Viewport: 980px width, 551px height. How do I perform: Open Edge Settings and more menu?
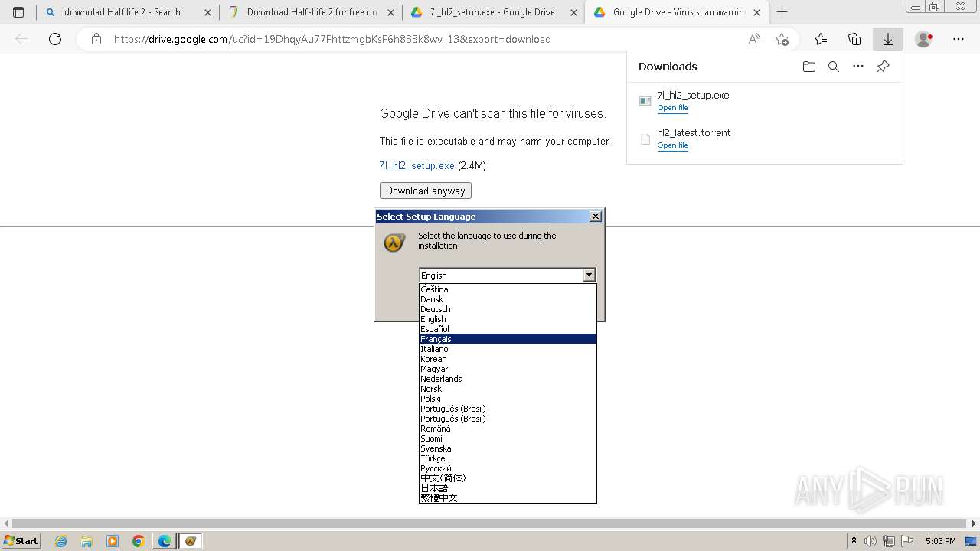pos(959,39)
